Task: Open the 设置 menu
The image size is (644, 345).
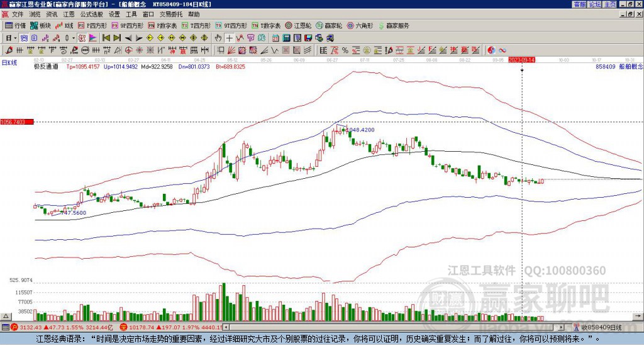Action: point(114,14)
